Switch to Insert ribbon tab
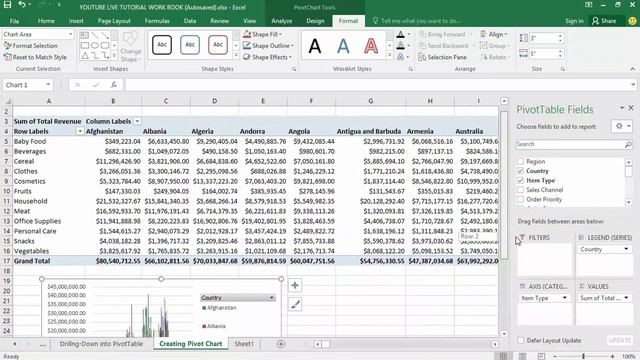 (x=76, y=21)
